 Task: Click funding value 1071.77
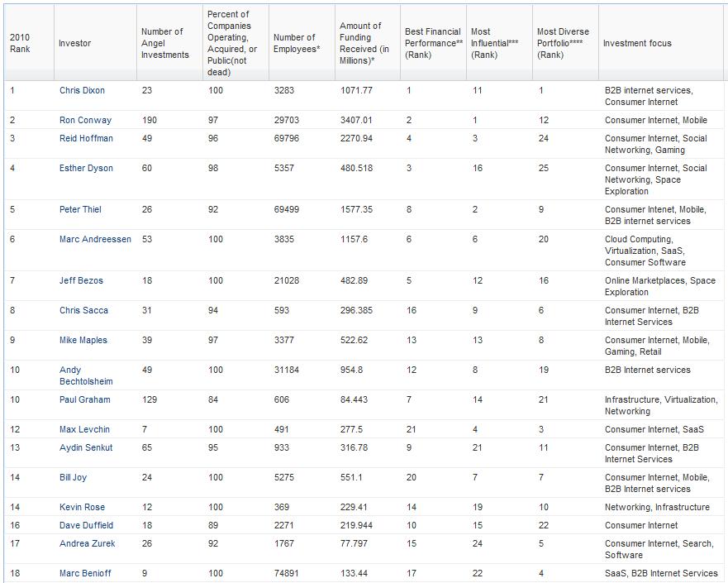[x=356, y=91]
